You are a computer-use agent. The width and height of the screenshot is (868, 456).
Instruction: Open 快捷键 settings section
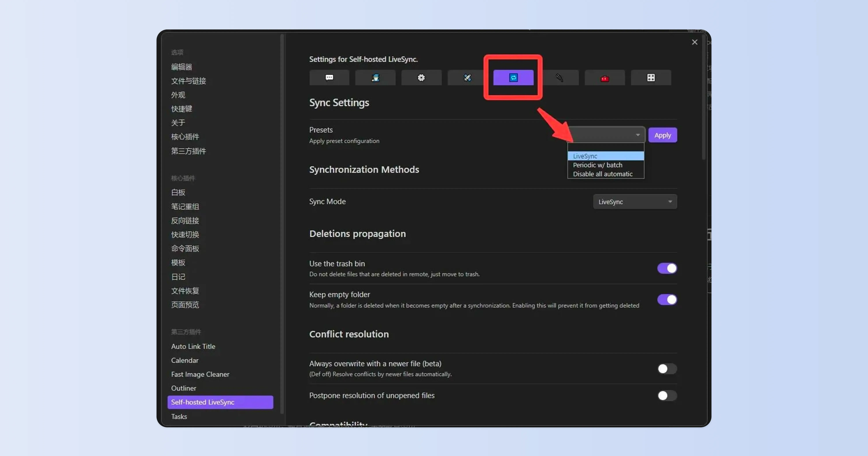(x=182, y=109)
